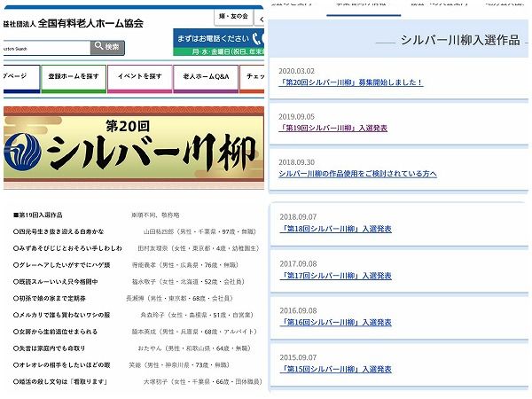This screenshot has height=399, width=532.
Task: Click the verse メルカリで誰も買わないワシの服
Action: (61, 315)
